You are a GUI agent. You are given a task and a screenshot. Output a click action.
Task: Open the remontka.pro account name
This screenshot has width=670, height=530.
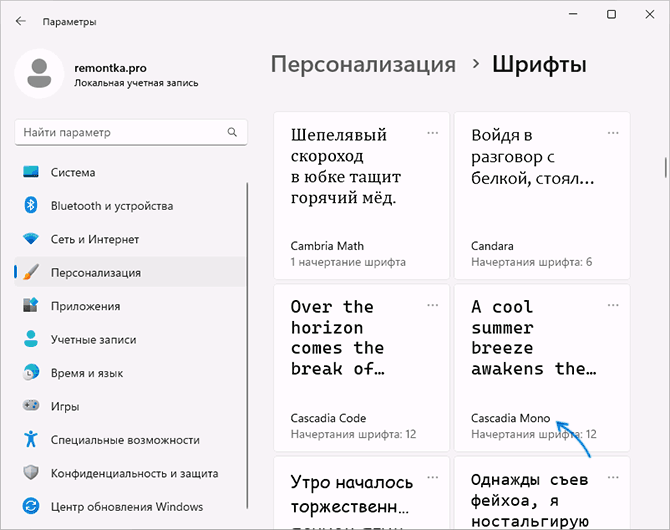(110, 68)
